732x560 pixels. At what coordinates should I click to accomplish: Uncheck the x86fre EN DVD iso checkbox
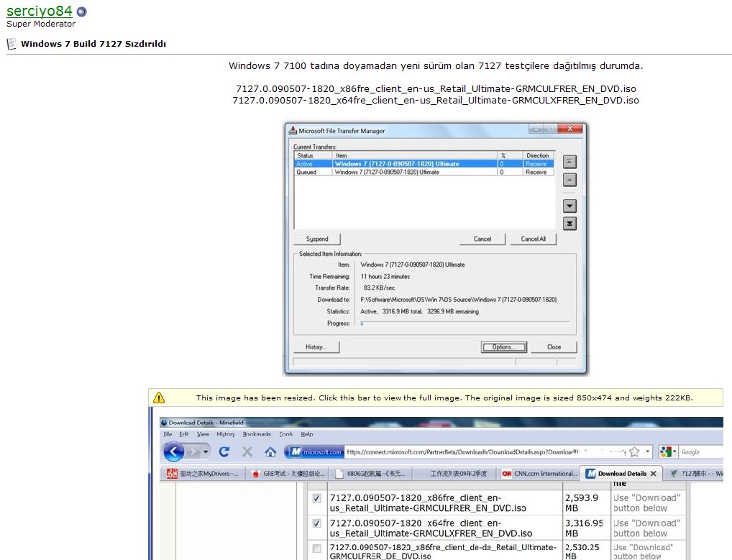point(316,498)
